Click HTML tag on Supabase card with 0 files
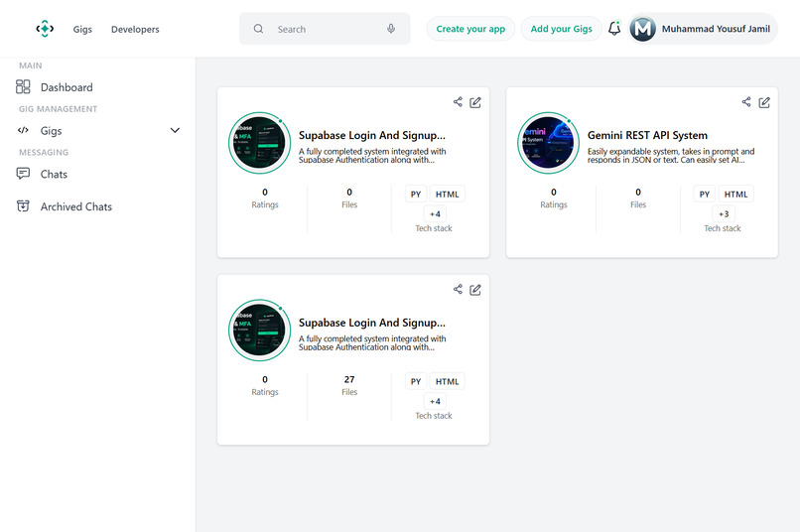Image resolution: width=800 pixels, height=532 pixels. point(447,194)
